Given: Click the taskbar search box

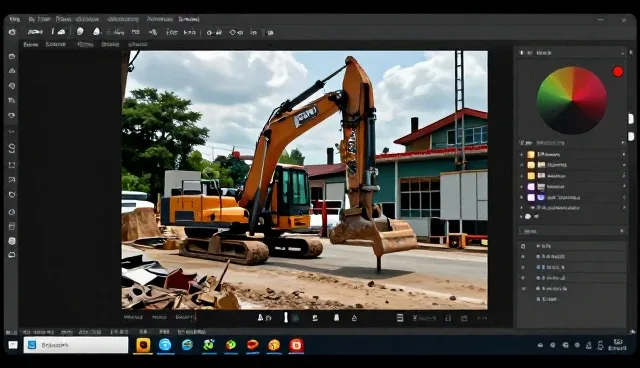Looking at the screenshot, I should click(76, 345).
